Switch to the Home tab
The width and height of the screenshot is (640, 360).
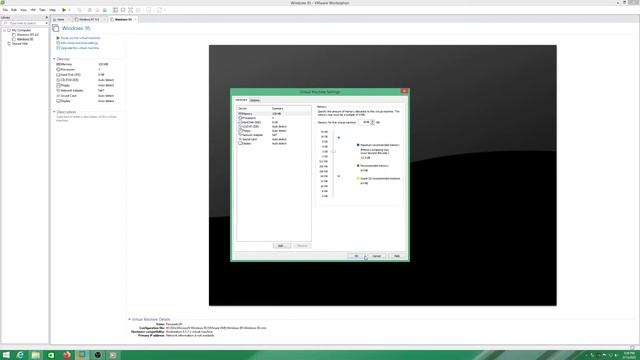[61, 20]
